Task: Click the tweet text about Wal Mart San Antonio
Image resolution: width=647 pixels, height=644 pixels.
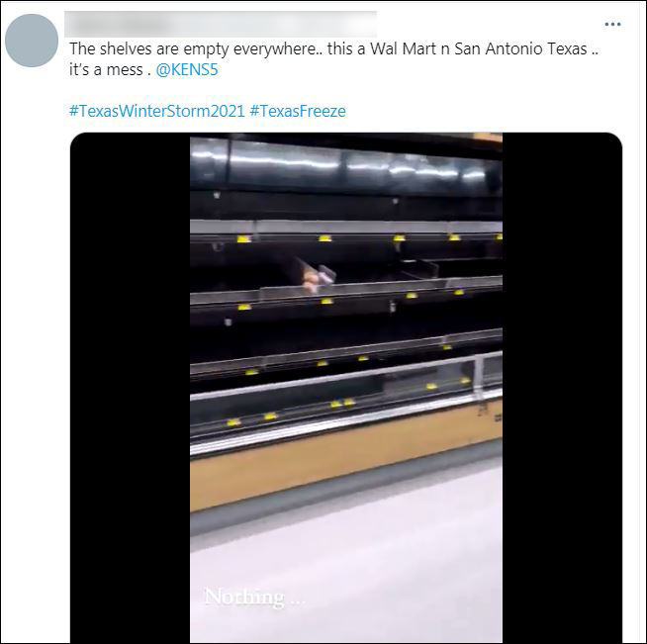Action: (x=333, y=48)
